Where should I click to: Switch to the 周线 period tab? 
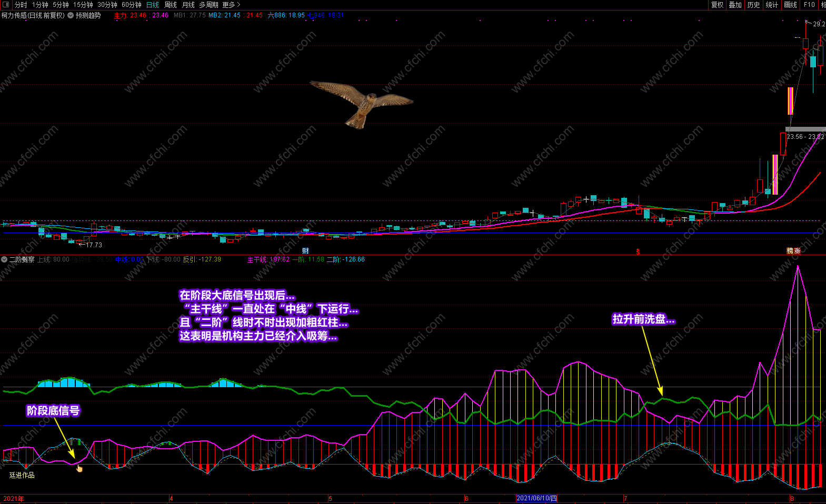pyautogui.click(x=171, y=5)
